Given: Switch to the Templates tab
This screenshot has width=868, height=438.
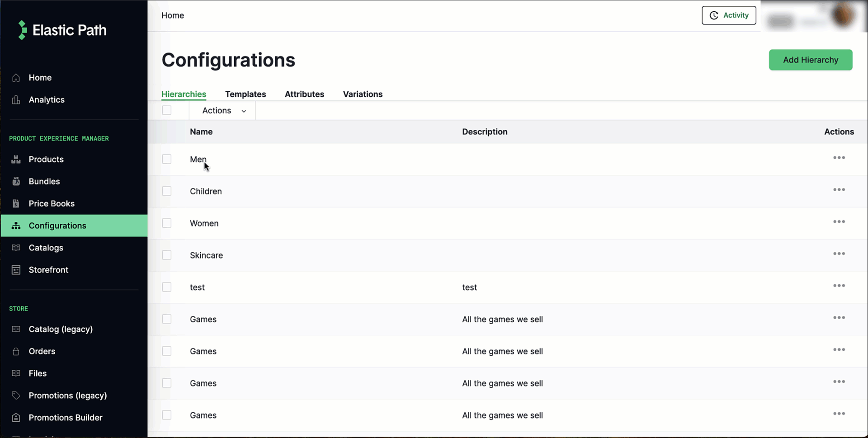Looking at the screenshot, I should pos(245,94).
